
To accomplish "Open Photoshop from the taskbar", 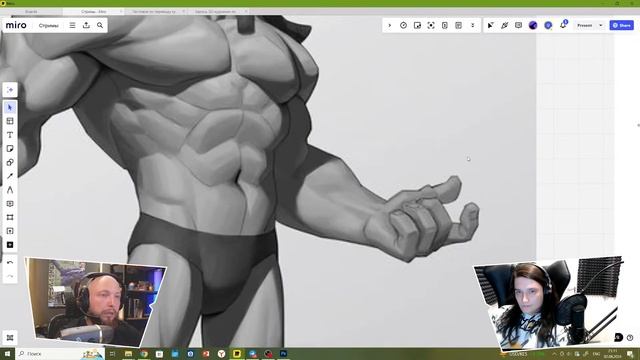I will click(x=283, y=354).
